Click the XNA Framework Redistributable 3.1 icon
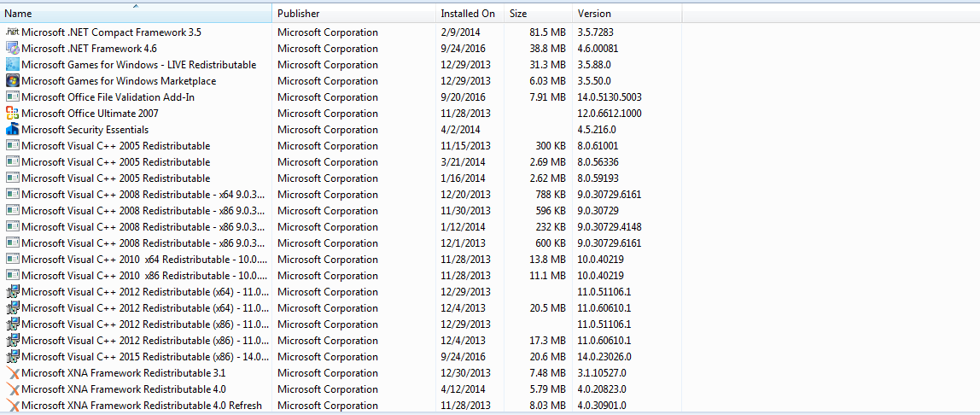980x415 pixels. click(12, 373)
